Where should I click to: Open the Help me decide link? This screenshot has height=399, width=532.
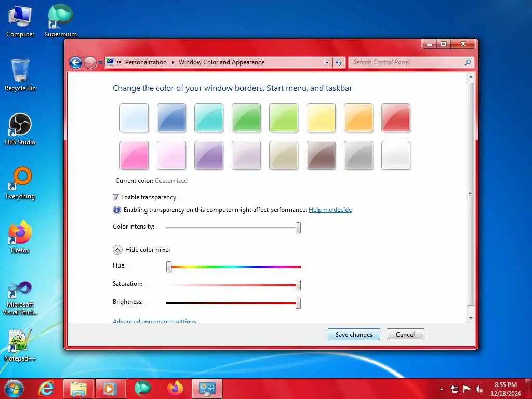tap(330, 210)
